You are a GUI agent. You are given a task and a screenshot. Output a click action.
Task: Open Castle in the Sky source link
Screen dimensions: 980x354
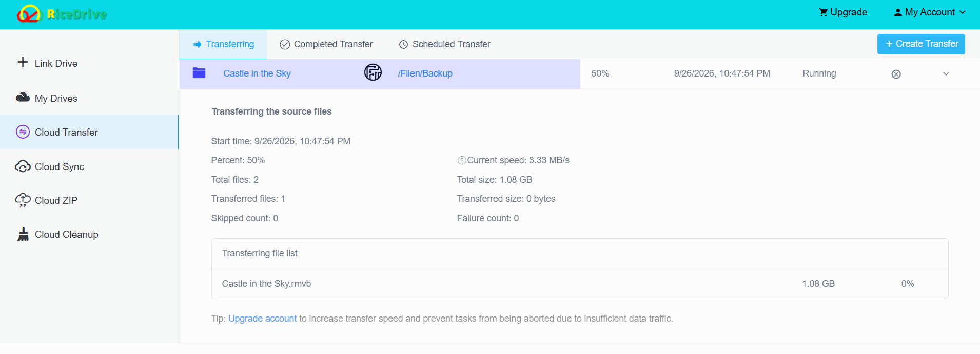point(257,73)
